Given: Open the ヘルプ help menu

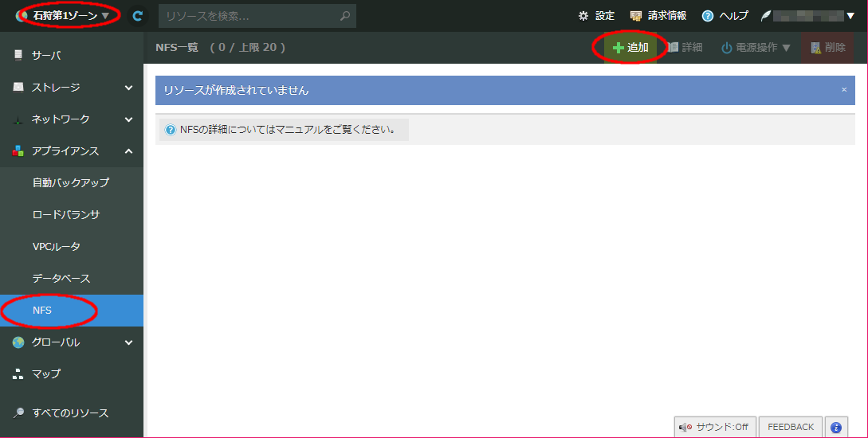Looking at the screenshot, I should coord(725,15).
